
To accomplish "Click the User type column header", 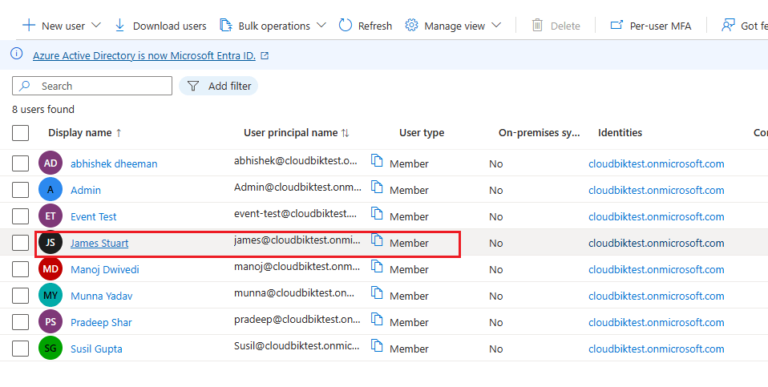I will pyautogui.click(x=422, y=133).
